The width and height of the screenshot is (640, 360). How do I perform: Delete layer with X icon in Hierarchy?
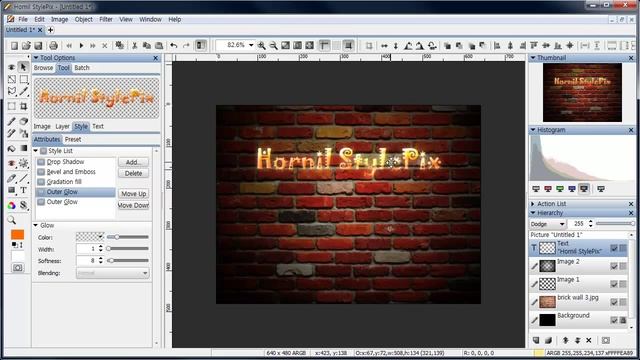coord(589,340)
